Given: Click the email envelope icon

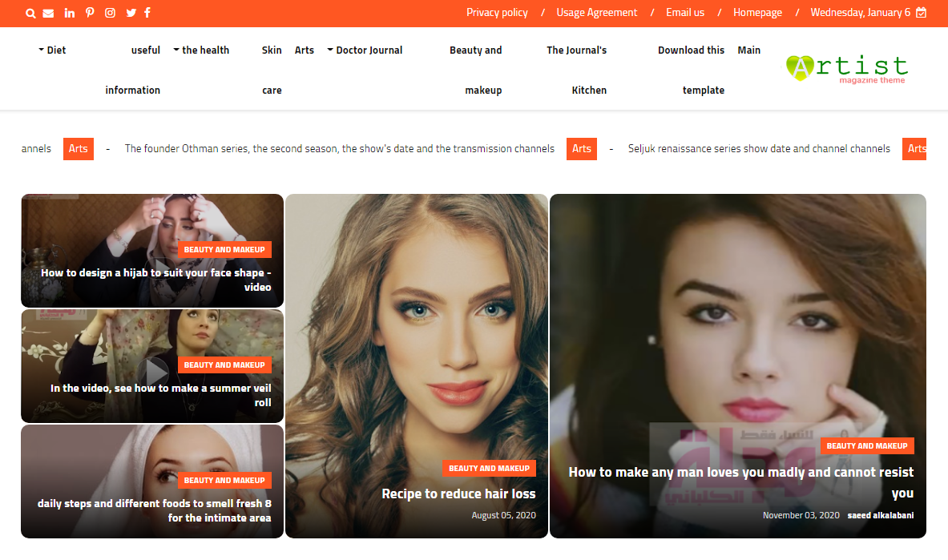Looking at the screenshot, I should 48,14.
